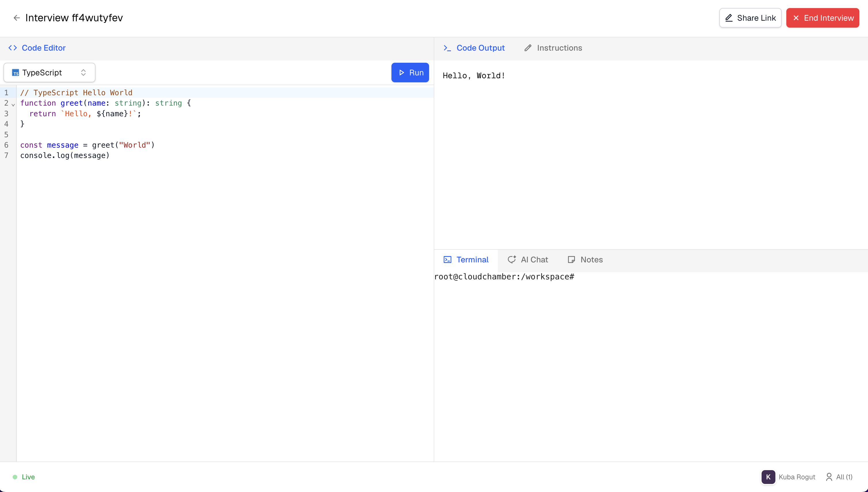Open the Instructions tab

[553, 48]
